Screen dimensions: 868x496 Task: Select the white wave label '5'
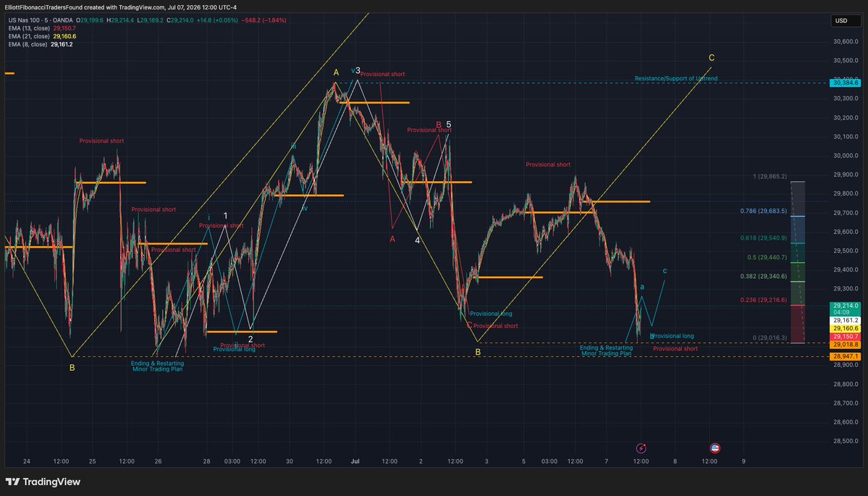(x=448, y=125)
